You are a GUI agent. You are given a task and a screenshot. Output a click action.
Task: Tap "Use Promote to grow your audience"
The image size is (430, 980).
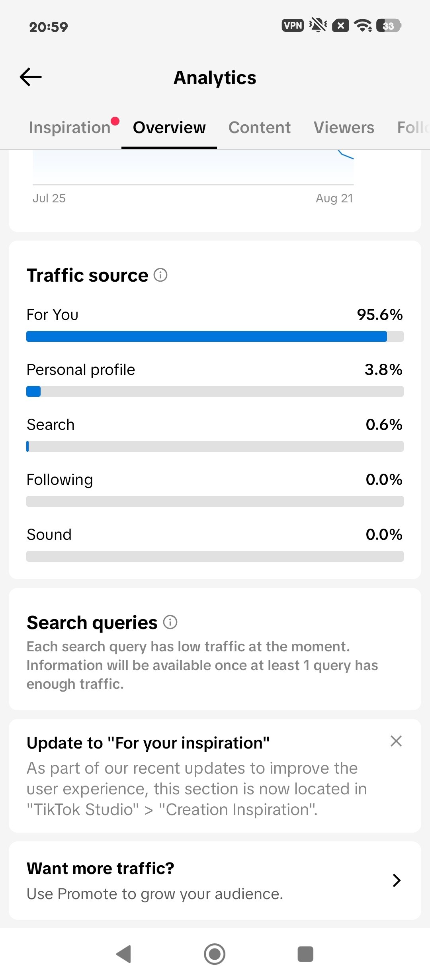coord(155,894)
